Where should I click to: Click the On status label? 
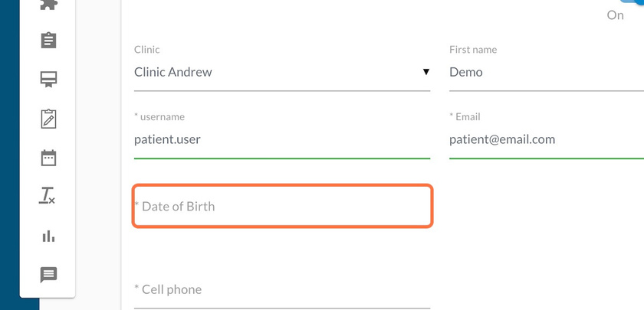click(x=615, y=15)
